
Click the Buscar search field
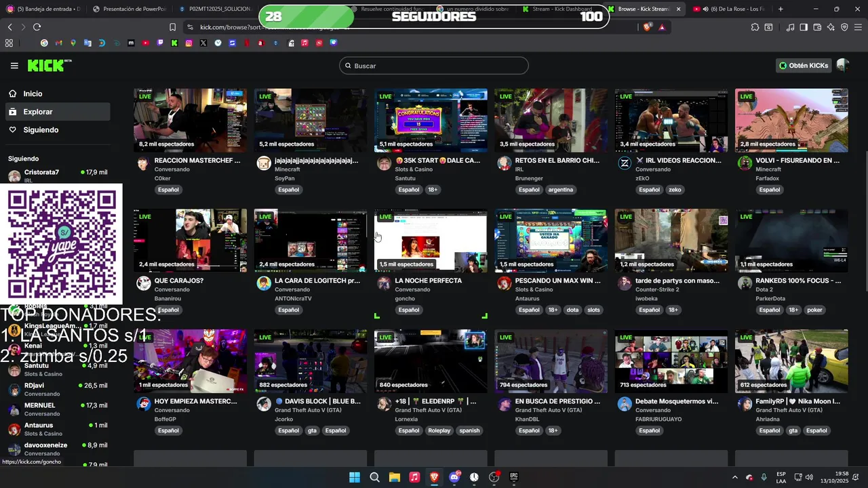(x=434, y=66)
